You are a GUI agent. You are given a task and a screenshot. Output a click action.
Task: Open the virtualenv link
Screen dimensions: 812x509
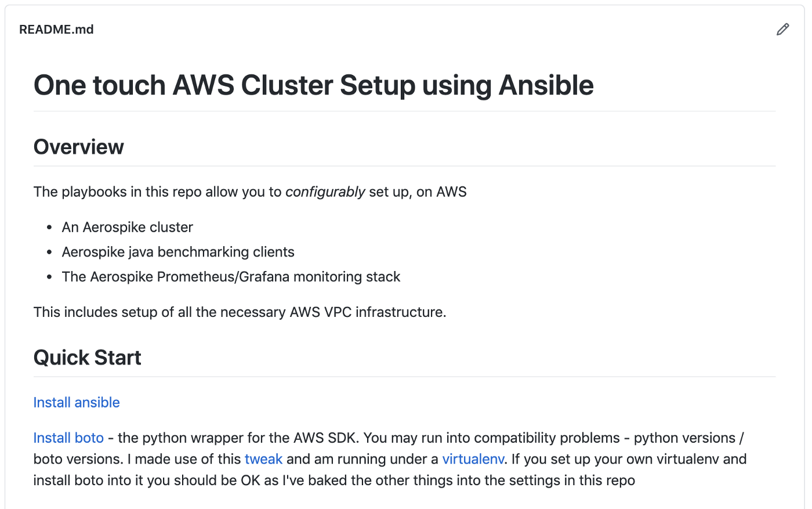[473, 459]
